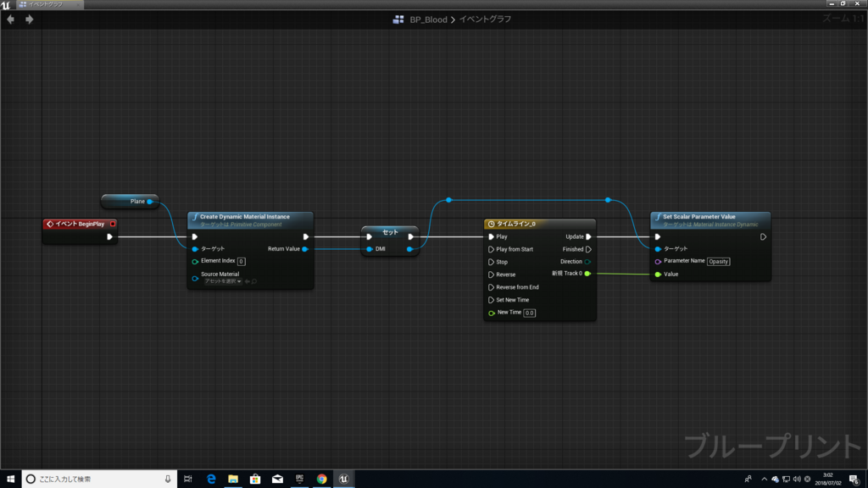This screenshot has height=488, width=868.
Task: Click BP_Blood in the breadcrumb
Action: point(428,19)
